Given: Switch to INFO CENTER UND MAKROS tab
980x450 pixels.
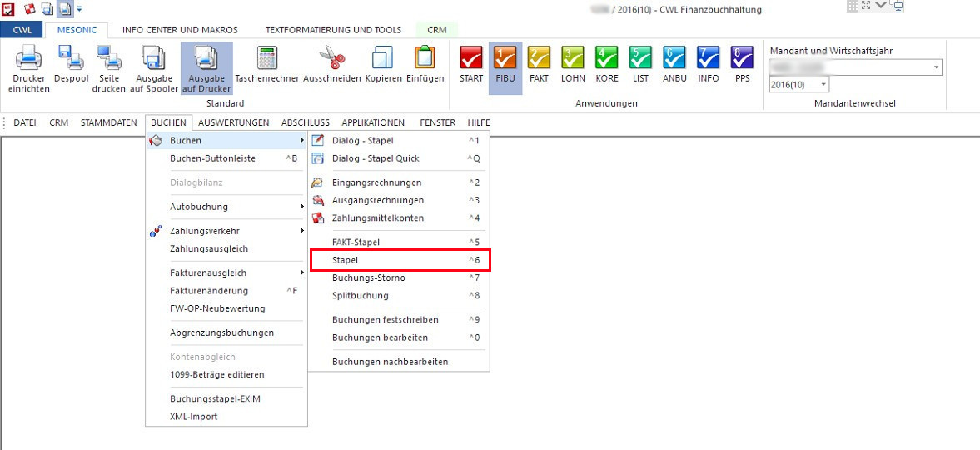Looking at the screenshot, I should pyautogui.click(x=180, y=30).
